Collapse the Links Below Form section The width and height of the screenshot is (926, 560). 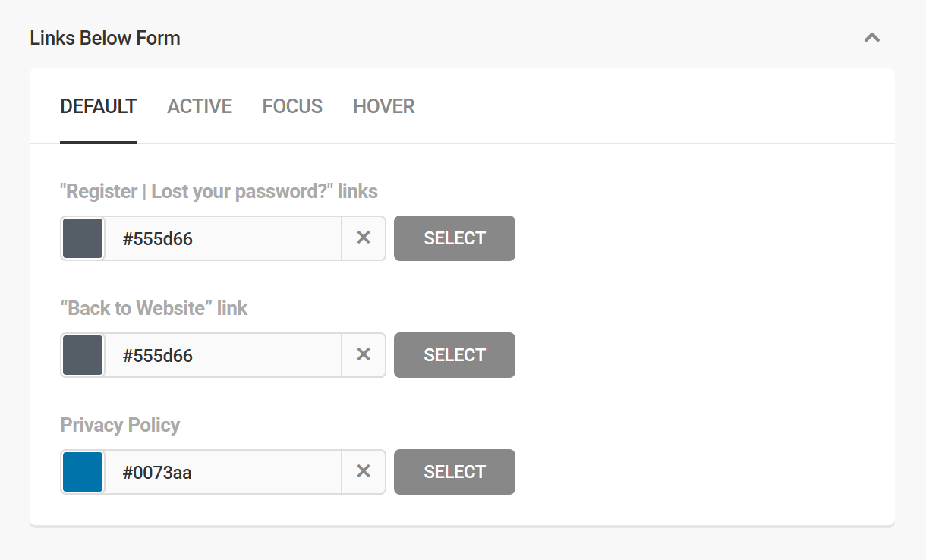[871, 38]
